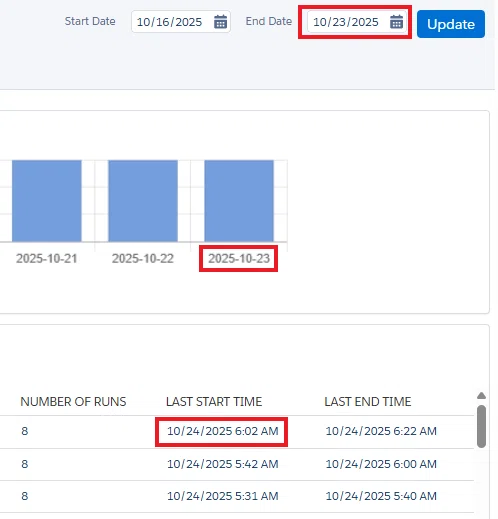Click the End Date label

click(x=269, y=21)
